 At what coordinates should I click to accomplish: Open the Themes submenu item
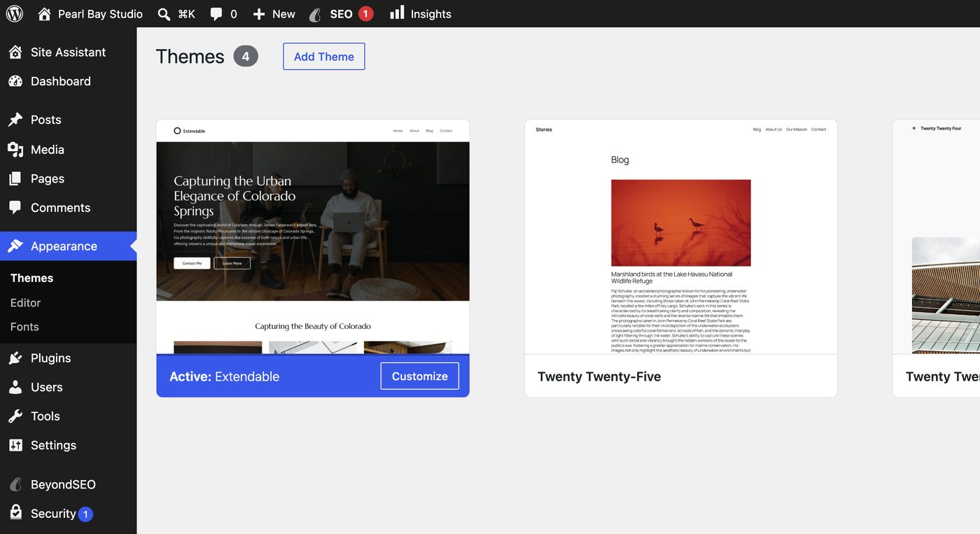[x=32, y=278]
